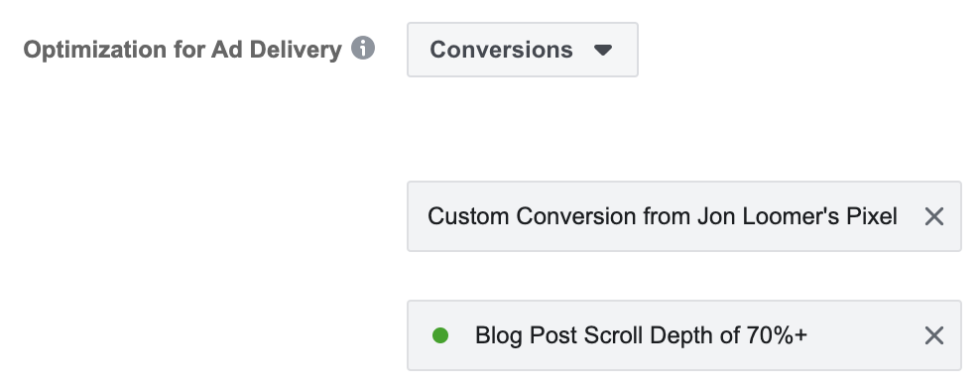Select the Blog Post Scroll Depth of 70%+ field
This screenshot has height=387, width=980.
(684, 335)
